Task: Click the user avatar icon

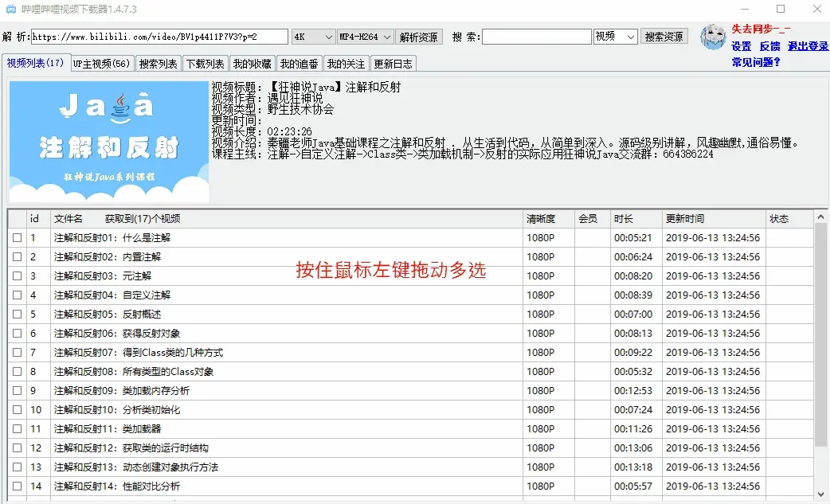Action: click(x=712, y=37)
